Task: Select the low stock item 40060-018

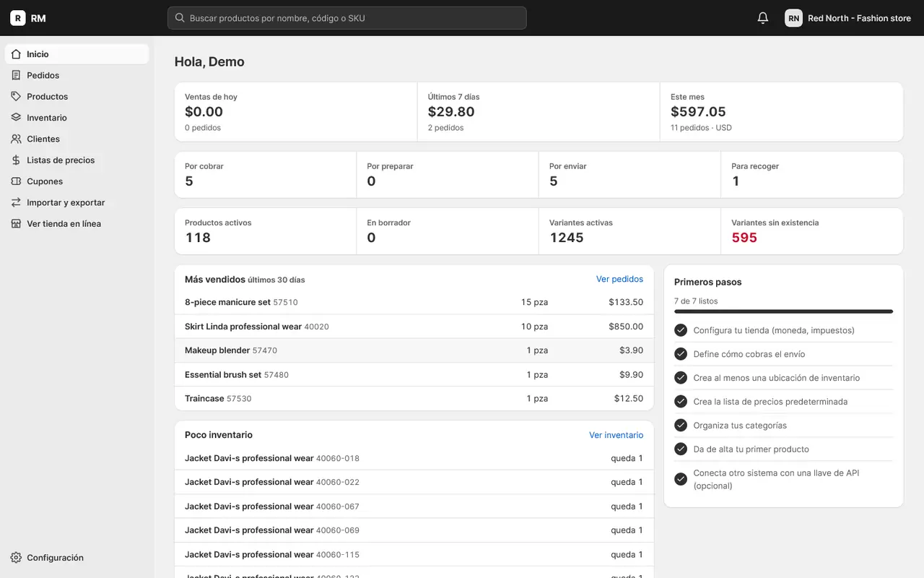Action: 414,458
